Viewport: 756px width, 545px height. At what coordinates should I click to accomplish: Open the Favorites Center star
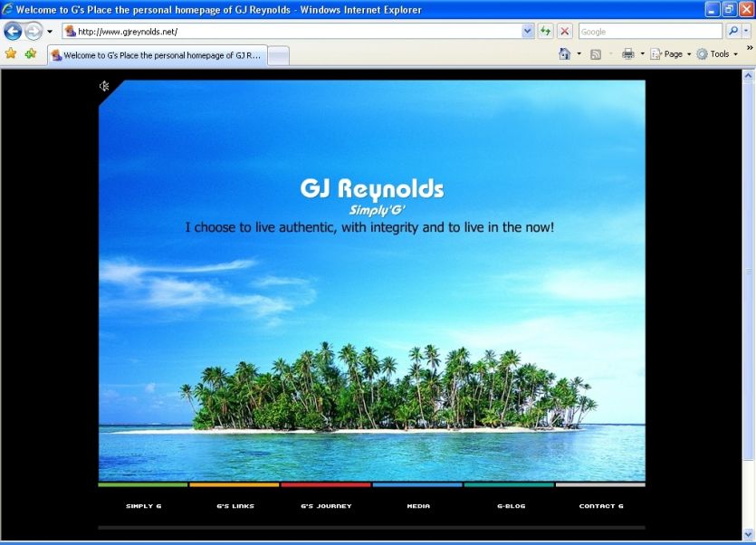click(x=11, y=53)
